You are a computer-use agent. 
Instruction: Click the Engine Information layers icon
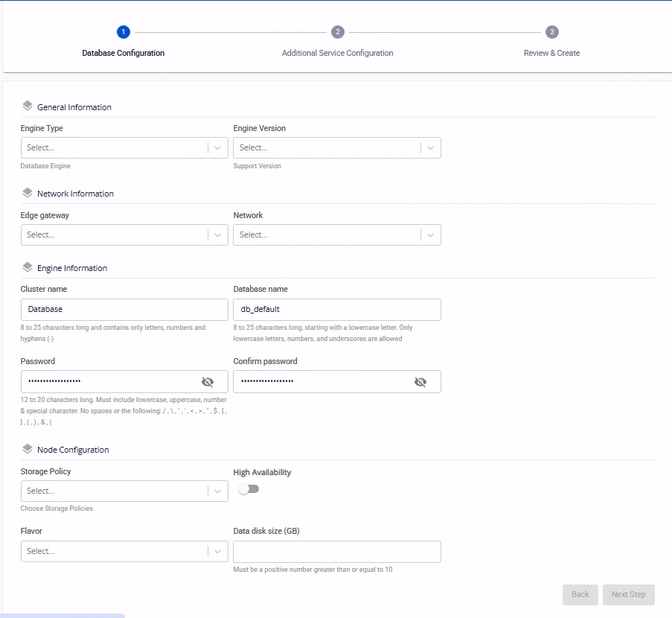[28, 267]
